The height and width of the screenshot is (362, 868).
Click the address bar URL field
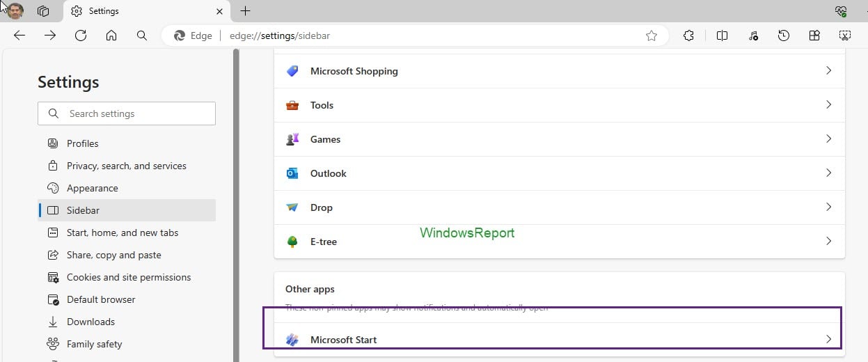click(416, 36)
